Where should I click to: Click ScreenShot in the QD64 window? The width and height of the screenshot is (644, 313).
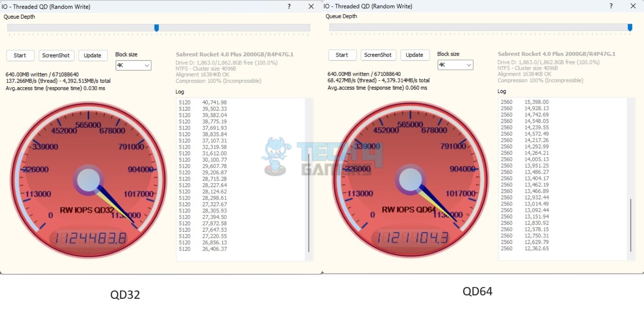coord(378,55)
